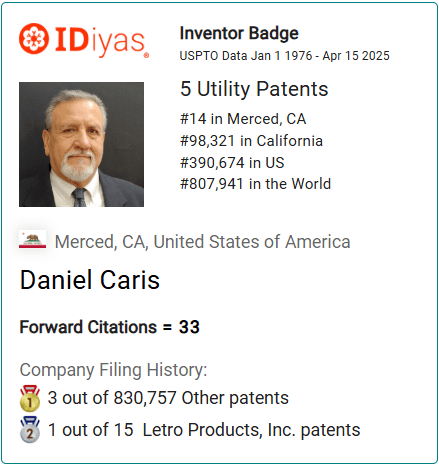
Task: Click the IDiyas brand name text
Action: [100, 41]
